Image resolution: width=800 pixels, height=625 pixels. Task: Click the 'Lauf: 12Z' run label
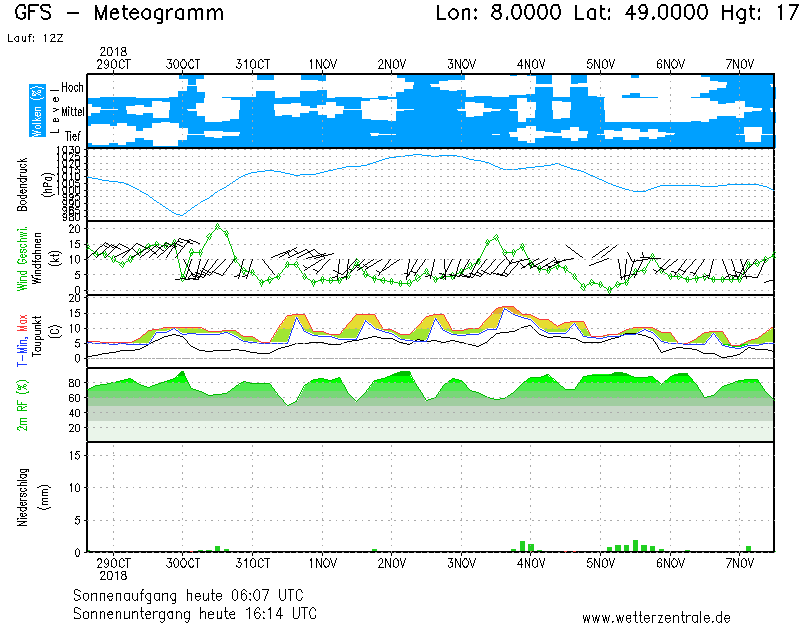[x=35, y=38]
